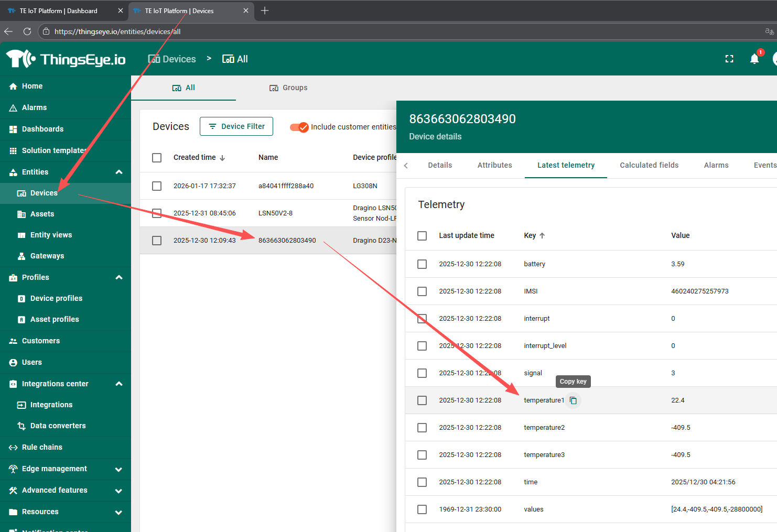Open the Device Filter button
Screen dimensions: 777x532
tap(236, 126)
